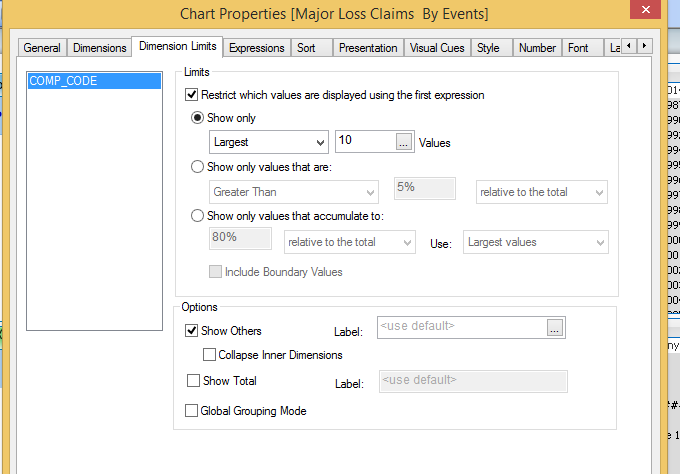
Task: Uncheck the Show Others checkbox
Action: click(x=192, y=330)
